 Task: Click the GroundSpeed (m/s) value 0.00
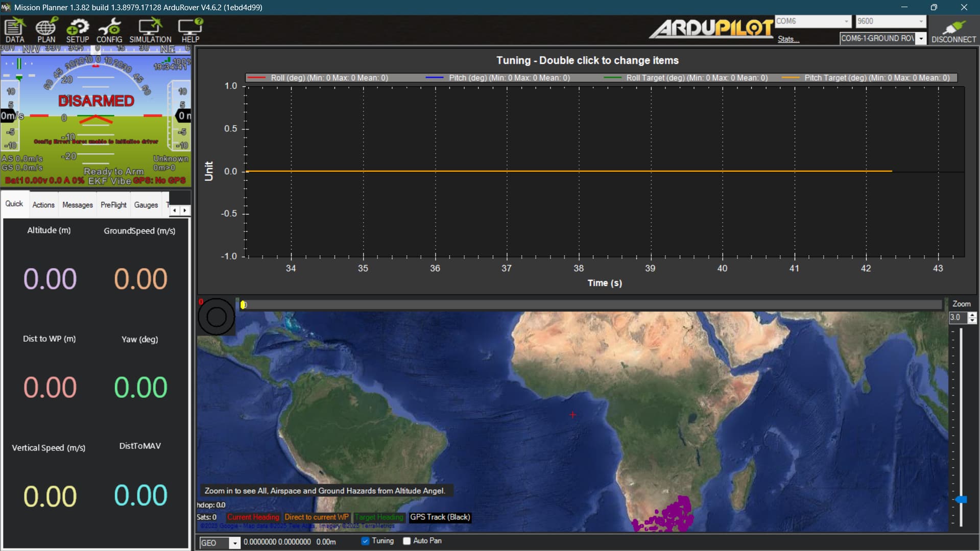click(140, 279)
